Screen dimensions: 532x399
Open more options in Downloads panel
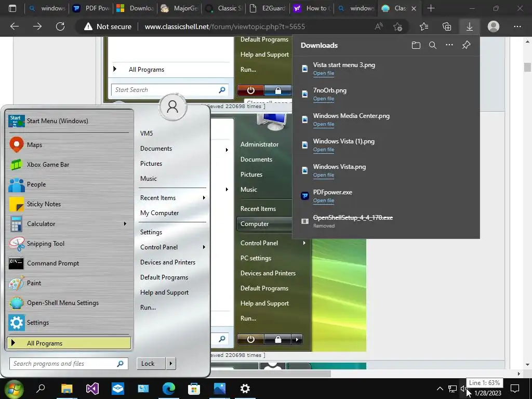pos(449,45)
